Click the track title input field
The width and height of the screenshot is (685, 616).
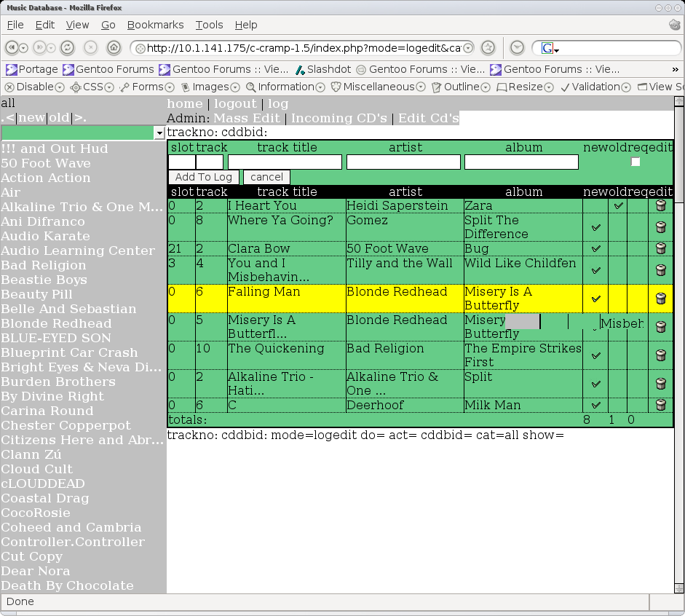click(x=285, y=162)
